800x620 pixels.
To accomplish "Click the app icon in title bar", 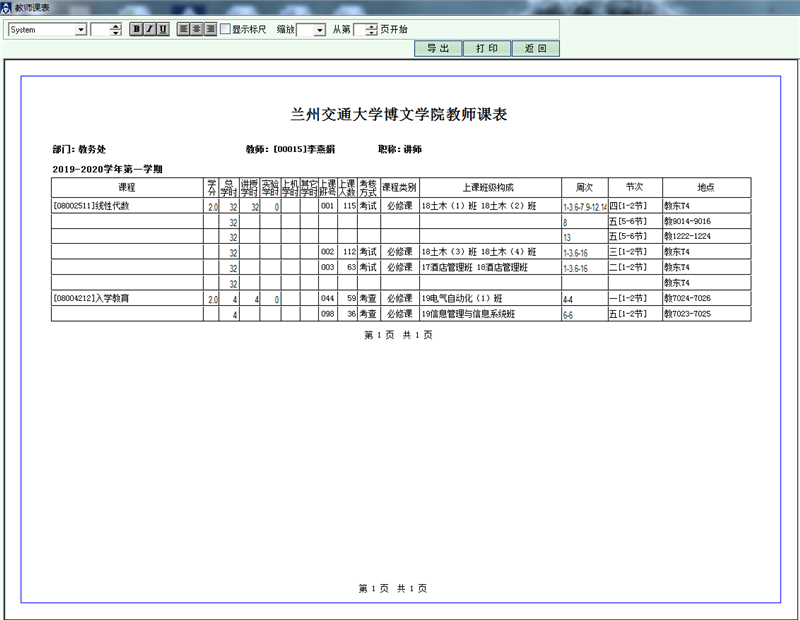I will coord(7,7).
